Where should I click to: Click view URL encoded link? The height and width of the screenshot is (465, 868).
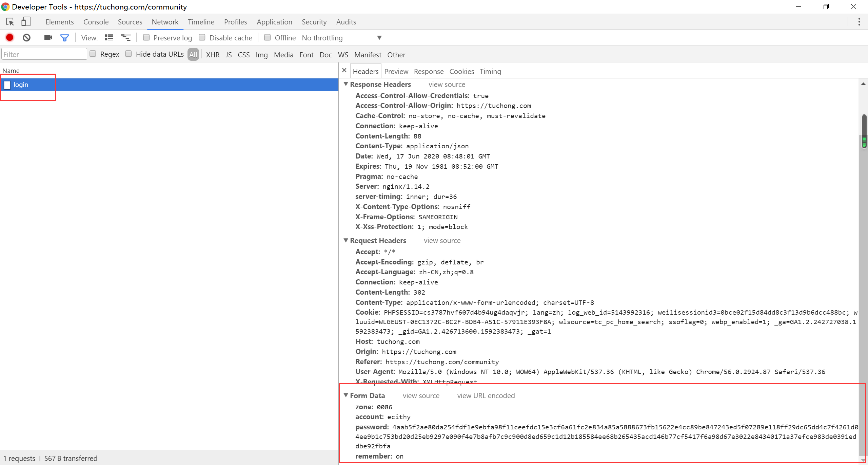click(x=486, y=396)
